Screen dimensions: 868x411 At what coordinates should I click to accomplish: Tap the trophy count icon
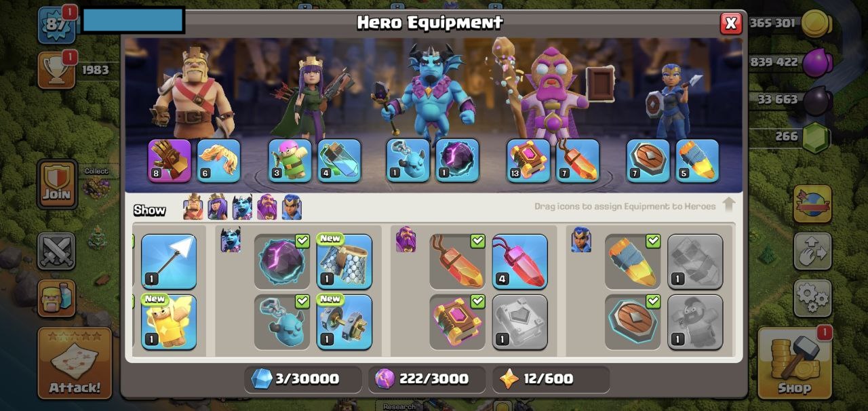(x=56, y=70)
